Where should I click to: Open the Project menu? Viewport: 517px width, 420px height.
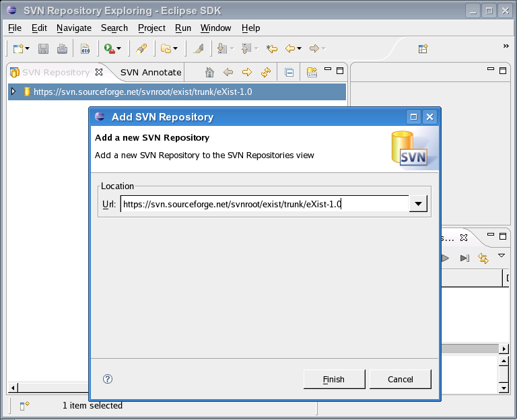point(151,28)
